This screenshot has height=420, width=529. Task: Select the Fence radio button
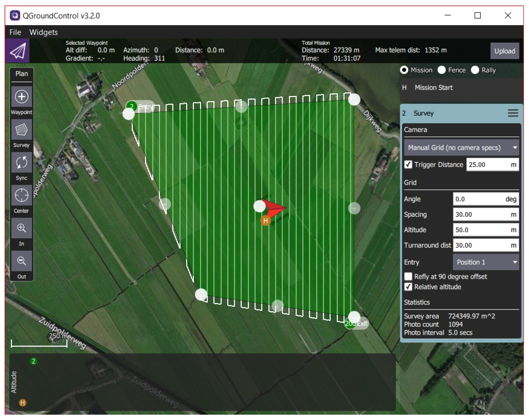(x=441, y=70)
